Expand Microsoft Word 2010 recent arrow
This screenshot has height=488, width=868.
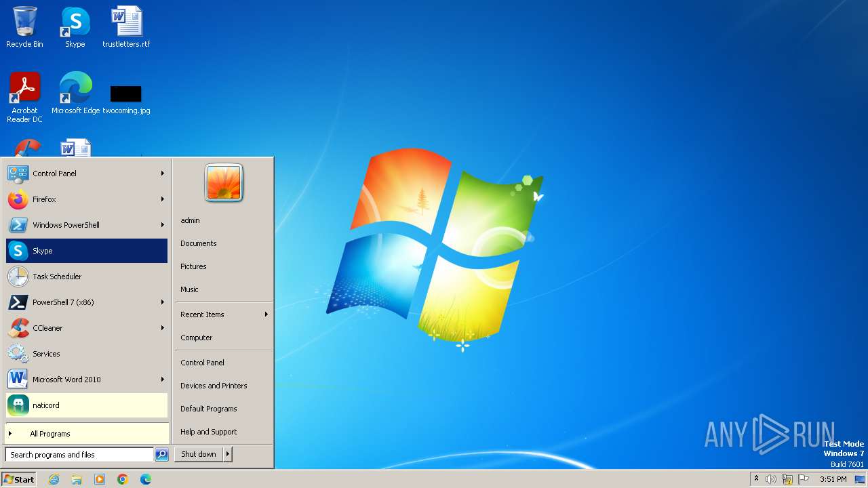(x=163, y=380)
